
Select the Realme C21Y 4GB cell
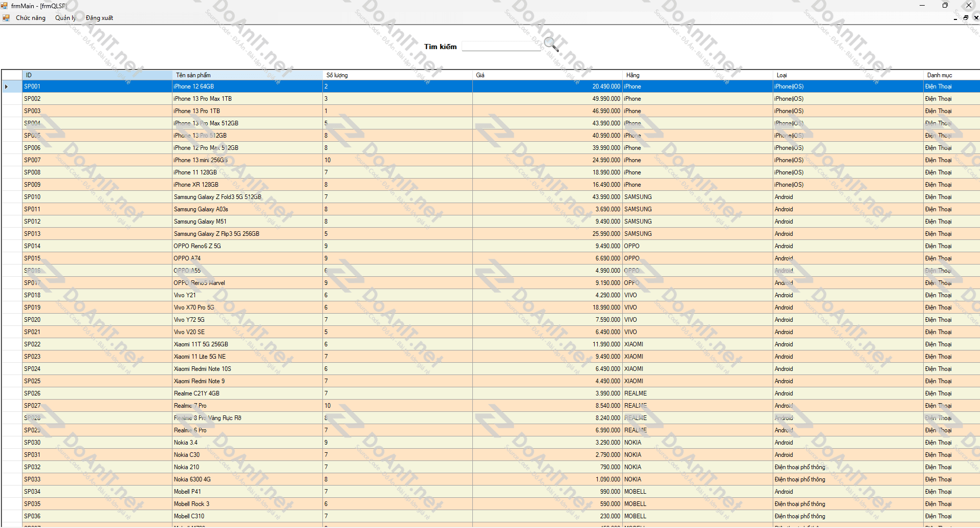pyautogui.click(x=248, y=393)
